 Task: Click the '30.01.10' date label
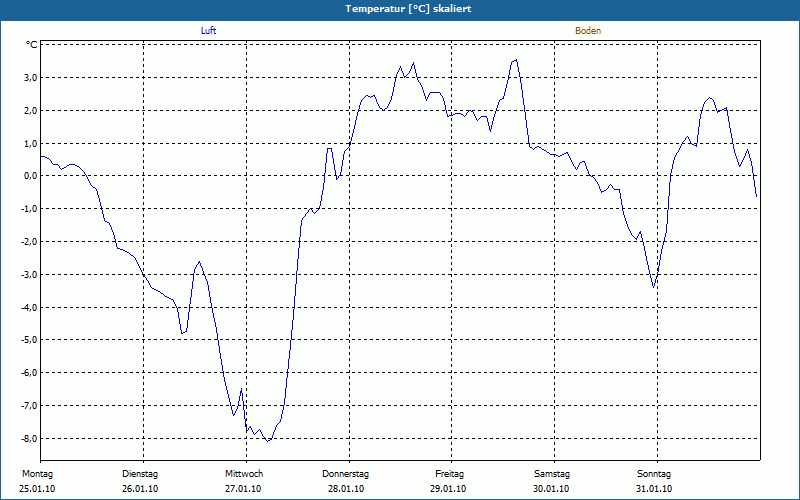point(551,489)
